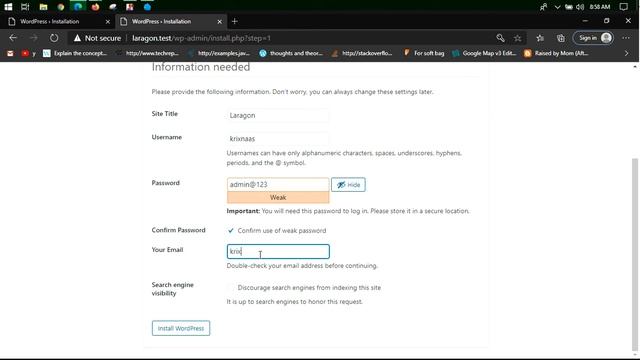Open the 'For soft bag' bookmark
The image size is (640, 360).
point(424,53)
